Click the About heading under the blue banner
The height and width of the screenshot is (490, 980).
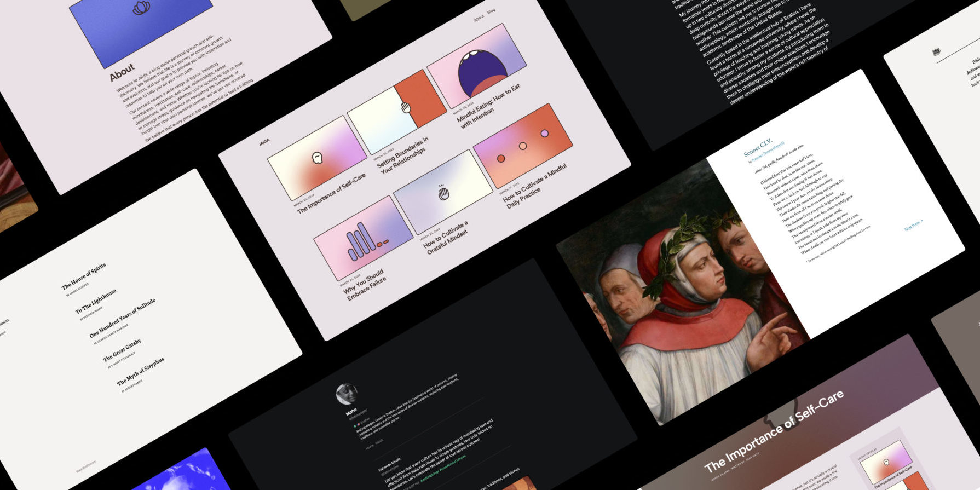tap(122, 72)
